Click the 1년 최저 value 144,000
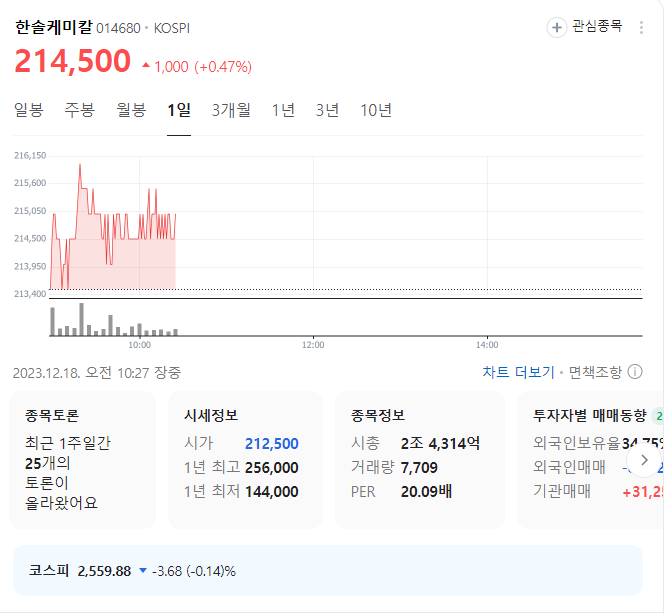 click(272, 492)
